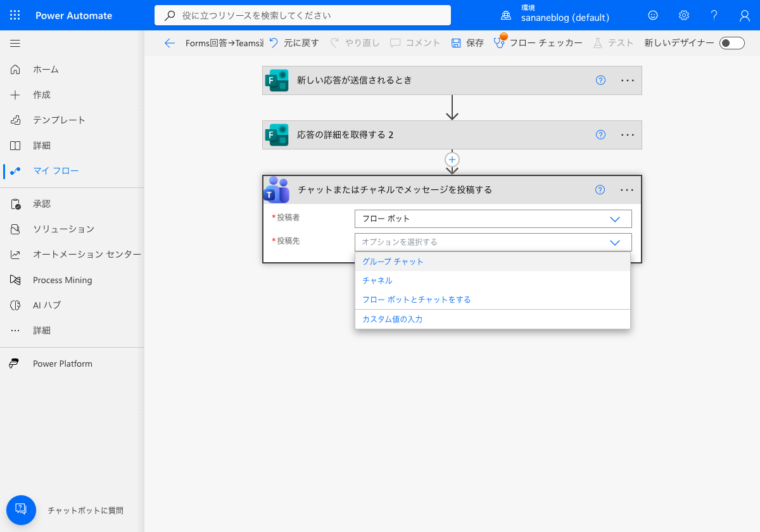The image size is (760, 532).
Task: Open the settings gear icon
Action: (x=684, y=15)
